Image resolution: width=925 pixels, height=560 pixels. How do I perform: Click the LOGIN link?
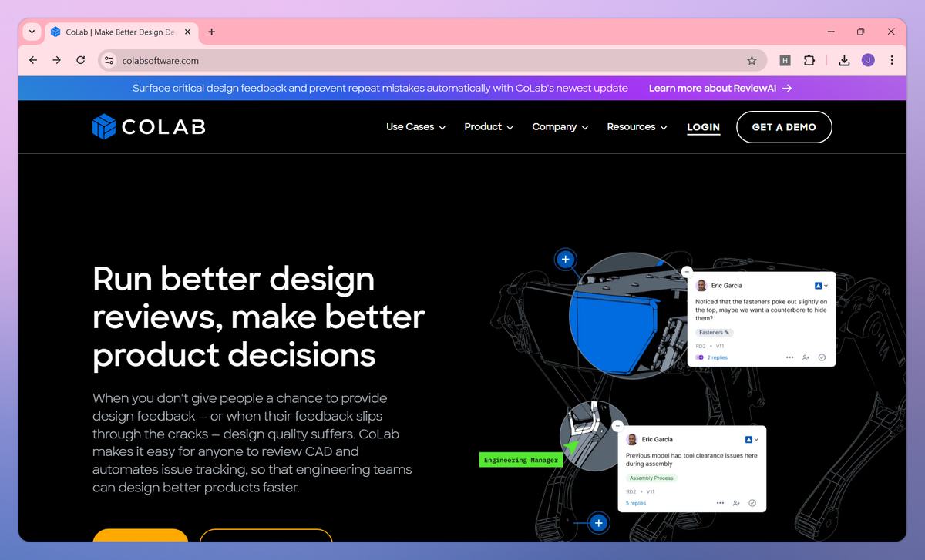tap(703, 128)
